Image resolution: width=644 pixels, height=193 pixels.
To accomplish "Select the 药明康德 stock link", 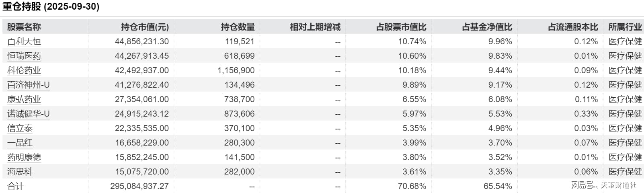I will pyautogui.click(x=24, y=157).
